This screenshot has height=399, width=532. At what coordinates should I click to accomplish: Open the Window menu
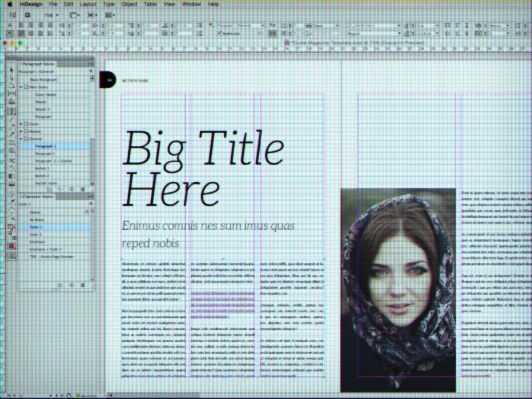coord(192,4)
